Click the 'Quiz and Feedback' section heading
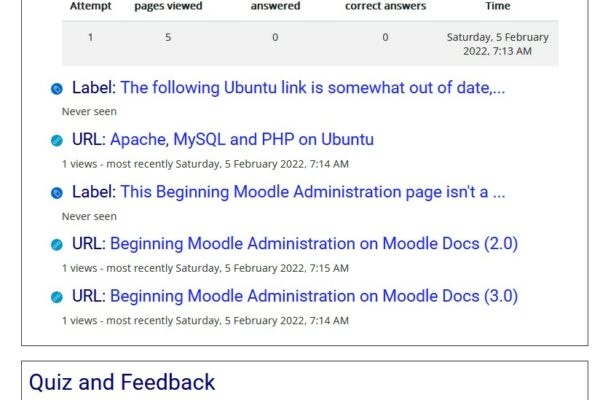The height and width of the screenshot is (400, 600). pyautogui.click(x=121, y=382)
